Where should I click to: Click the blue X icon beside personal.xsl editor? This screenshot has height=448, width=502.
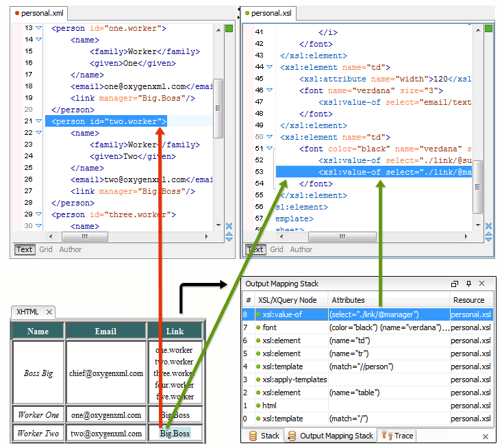pos(488,227)
